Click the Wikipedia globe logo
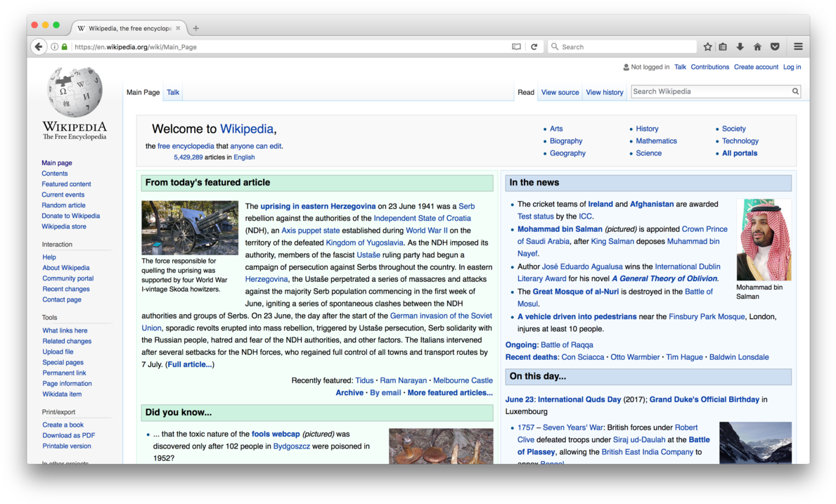Viewport: 836px width, 504px height. [x=75, y=93]
